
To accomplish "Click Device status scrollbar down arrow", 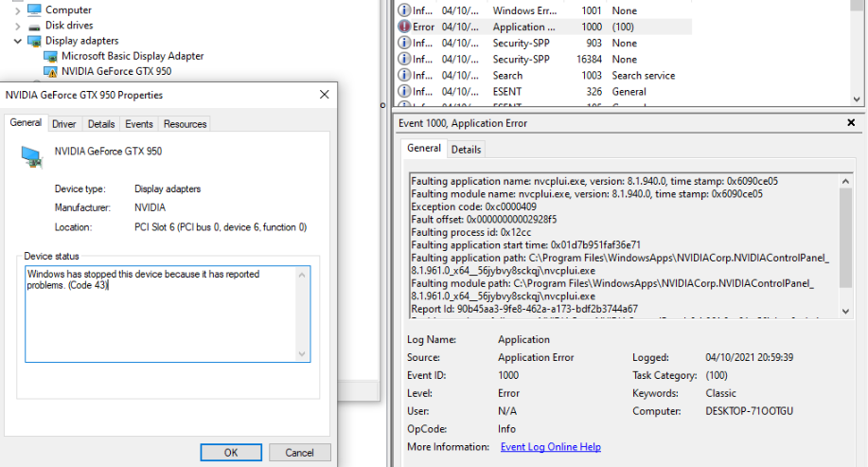I will (x=302, y=354).
